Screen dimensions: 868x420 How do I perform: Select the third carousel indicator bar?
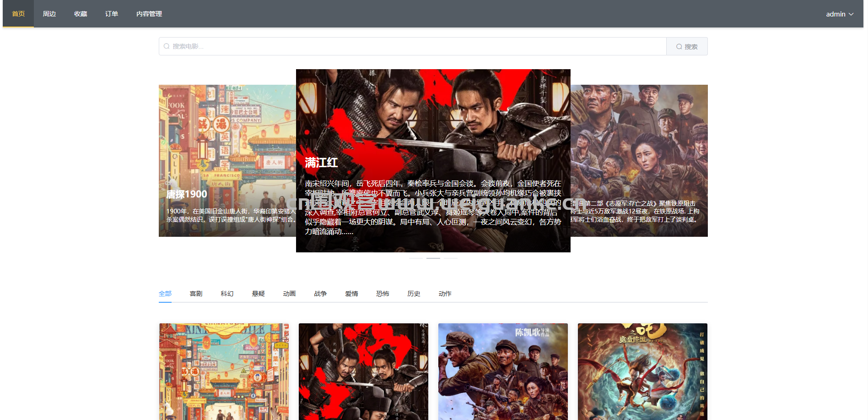(451, 258)
